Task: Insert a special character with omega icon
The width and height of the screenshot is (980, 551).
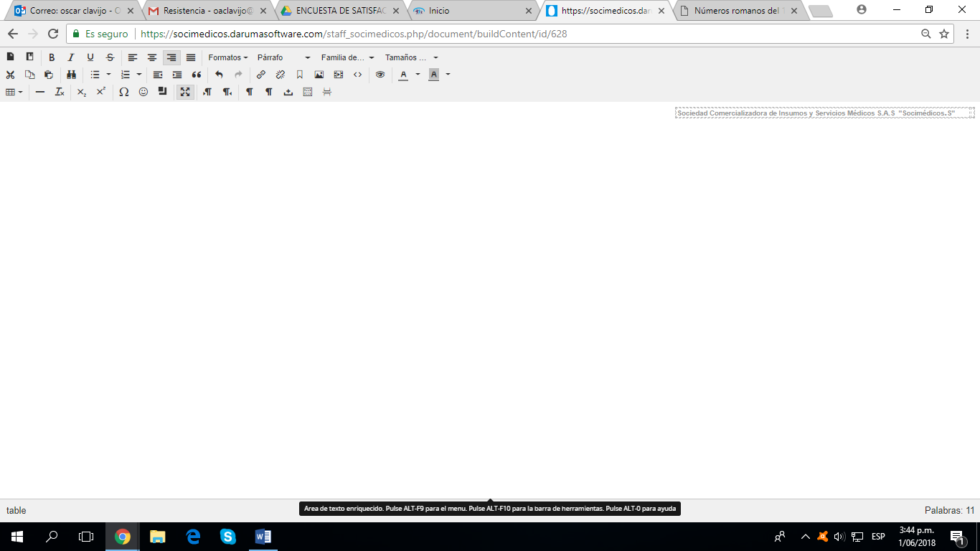Action: coord(124,92)
